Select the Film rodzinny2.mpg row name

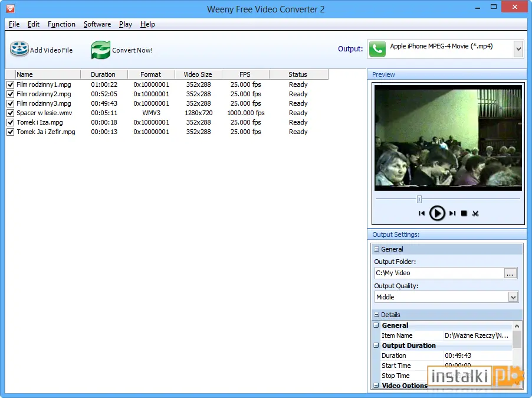(44, 94)
